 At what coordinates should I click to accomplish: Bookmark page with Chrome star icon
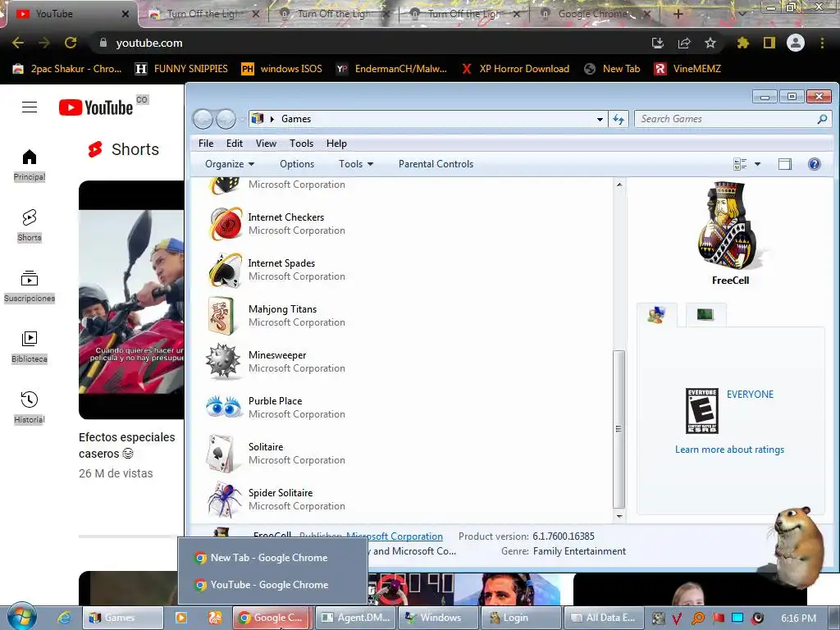(710, 43)
